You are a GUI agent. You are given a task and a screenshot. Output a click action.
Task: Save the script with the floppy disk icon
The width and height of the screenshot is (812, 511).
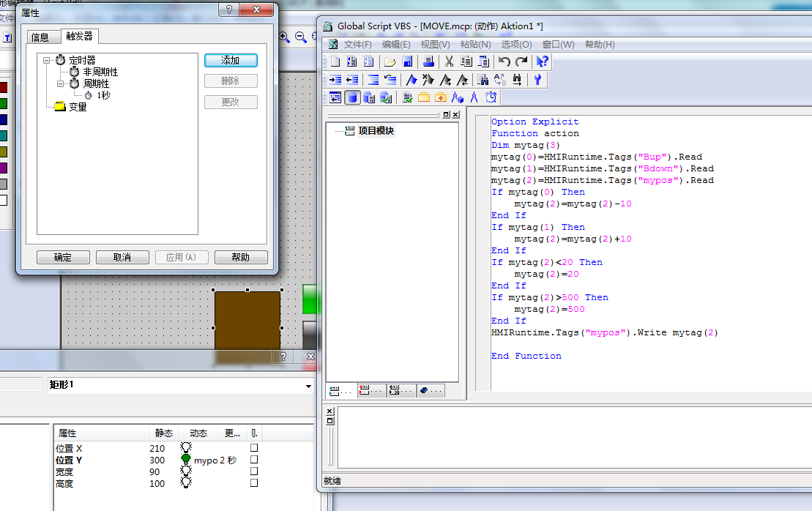[407, 61]
